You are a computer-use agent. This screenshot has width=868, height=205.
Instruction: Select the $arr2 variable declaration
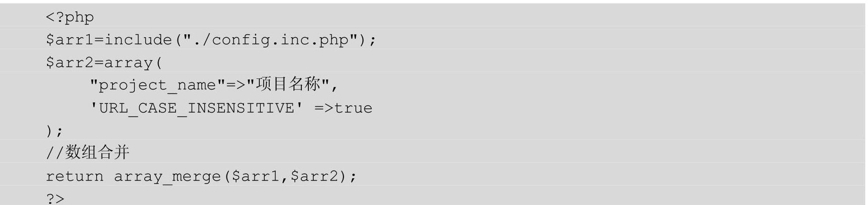pos(70,63)
